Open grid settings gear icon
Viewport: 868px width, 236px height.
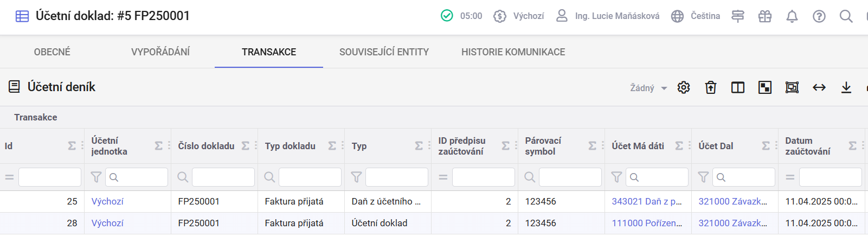[684, 87]
